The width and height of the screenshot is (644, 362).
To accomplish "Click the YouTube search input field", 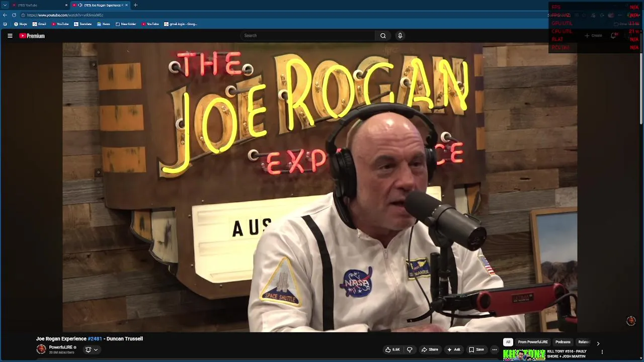I will tap(307, 36).
